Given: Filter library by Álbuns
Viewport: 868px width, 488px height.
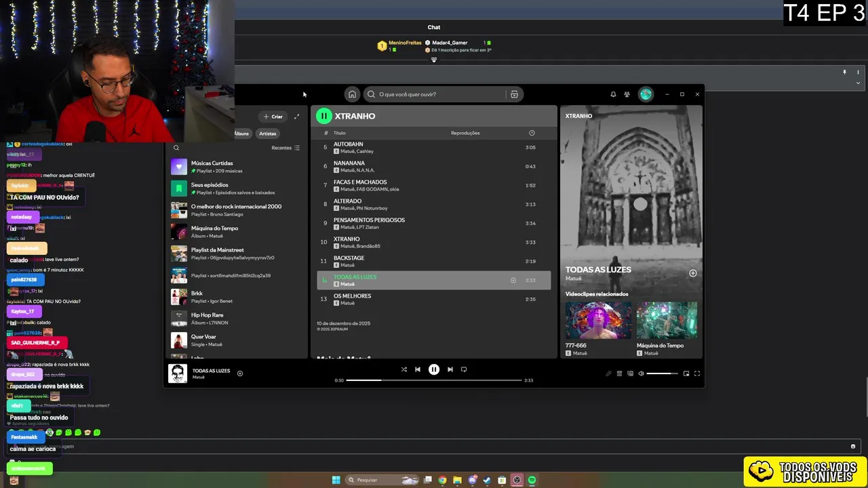Looking at the screenshot, I should coord(242,134).
